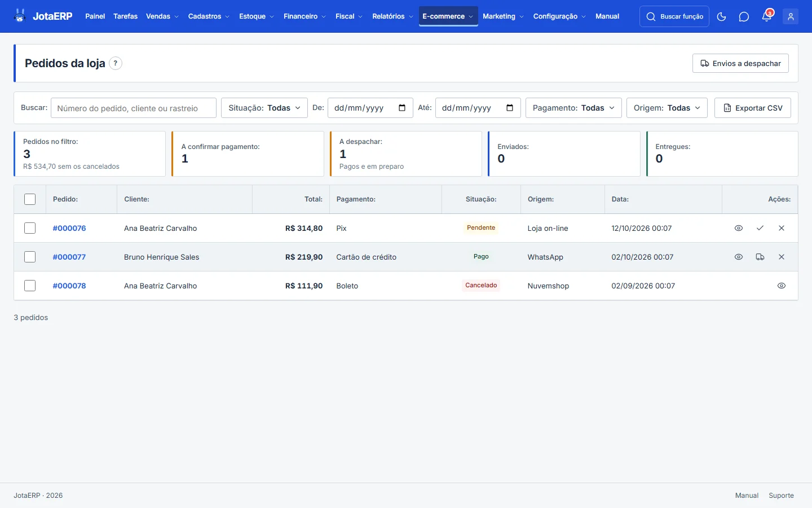Viewport: 812px width, 508px height.
Task: Open the Até date picker calendar icon
Action: pyautogui.click(x=510, y=108)
